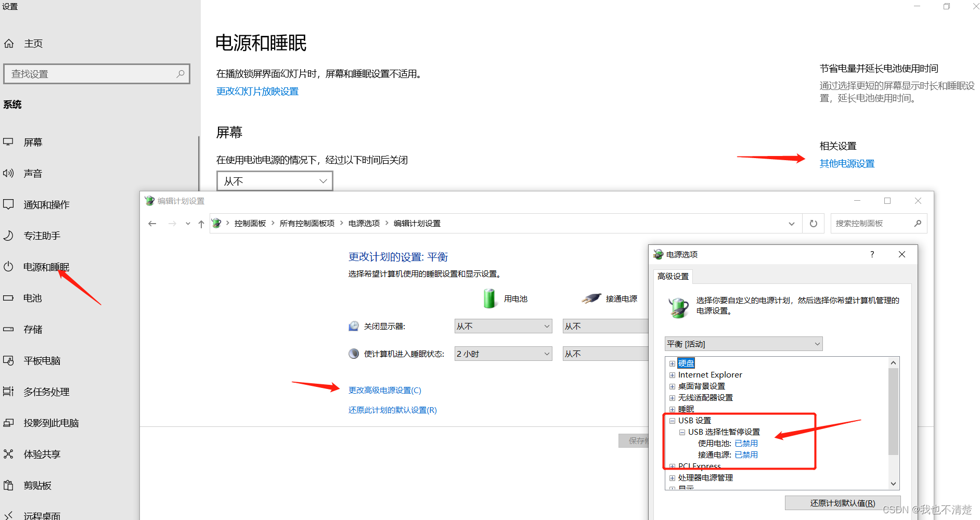The image size is (980, 520).
Task: Open plugged-in turn off display dropdown
Action: click(x=605, y=326)
